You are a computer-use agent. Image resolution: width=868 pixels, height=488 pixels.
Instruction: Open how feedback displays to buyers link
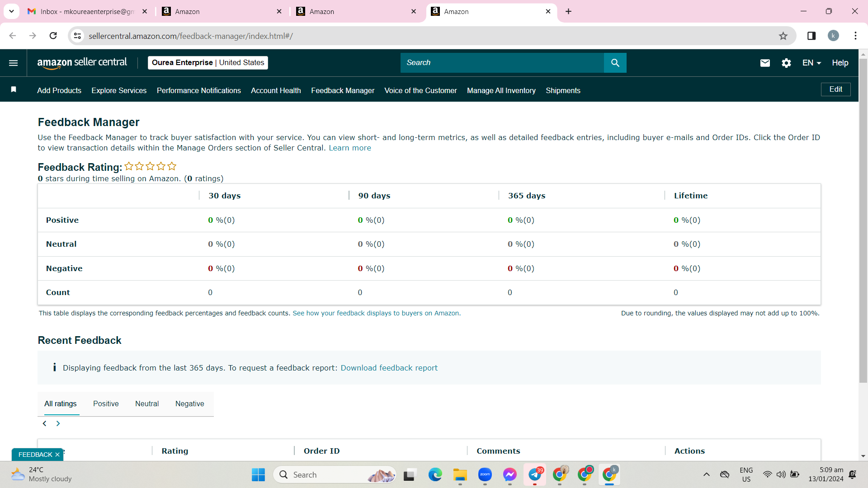click(377, 313)
